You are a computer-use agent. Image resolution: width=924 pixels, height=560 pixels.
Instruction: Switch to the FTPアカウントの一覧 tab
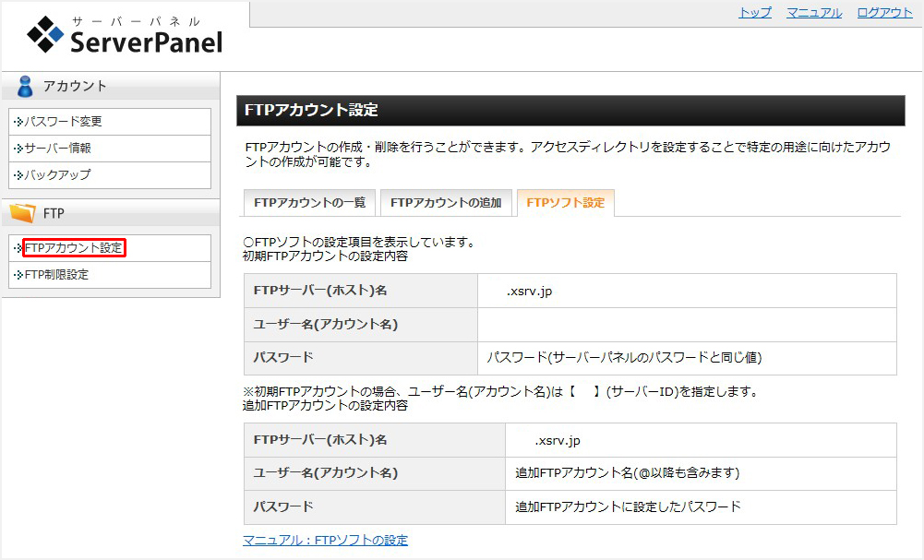pos(309,203)
